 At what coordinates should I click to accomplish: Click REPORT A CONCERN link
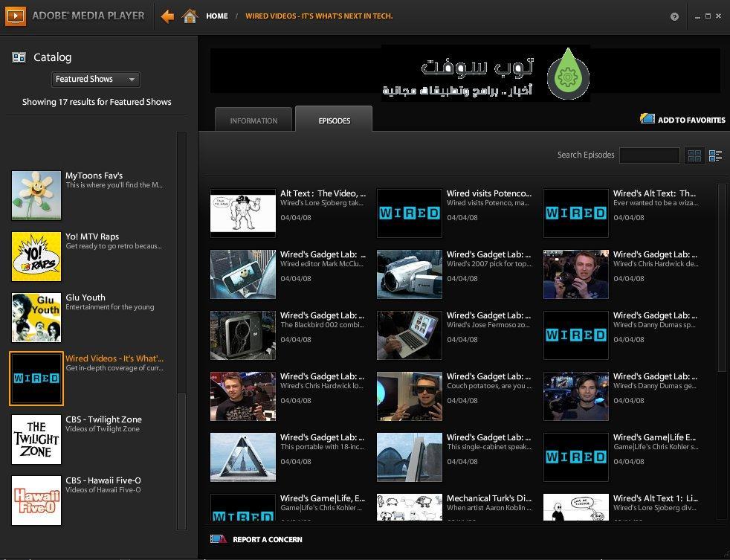(x=267, y=539)
